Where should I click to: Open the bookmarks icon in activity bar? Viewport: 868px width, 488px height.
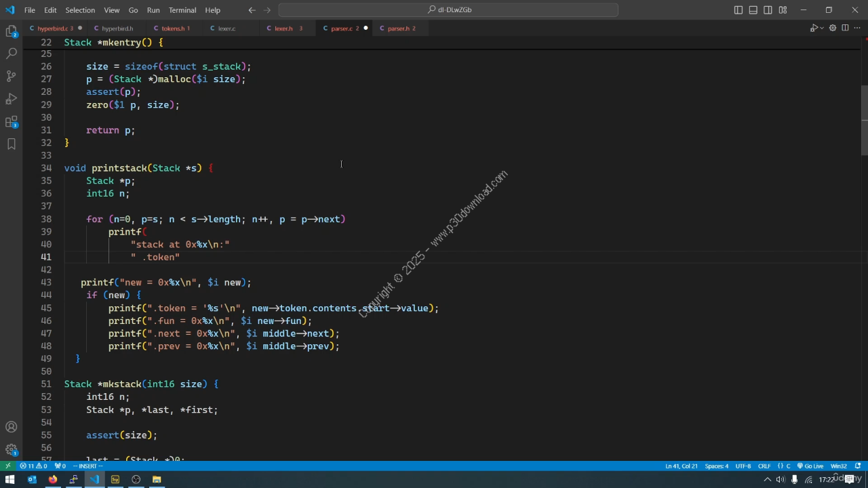(x=12, y=144)
